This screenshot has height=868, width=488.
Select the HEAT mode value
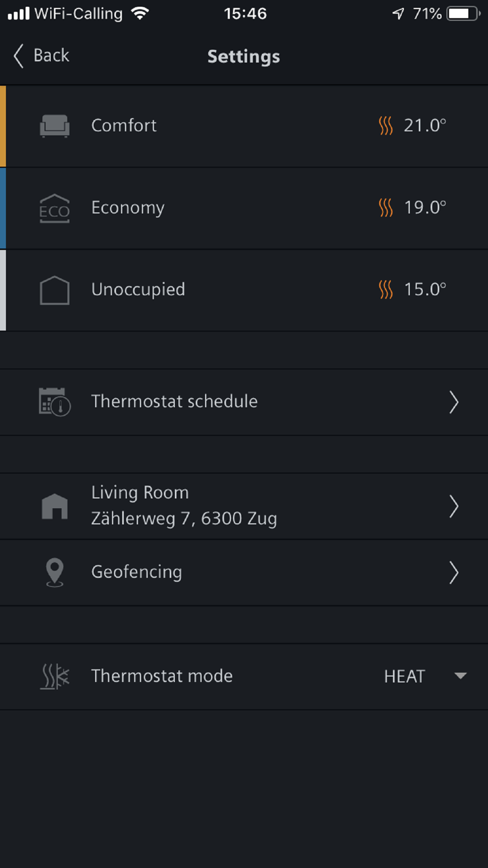[x=405, y=677]
